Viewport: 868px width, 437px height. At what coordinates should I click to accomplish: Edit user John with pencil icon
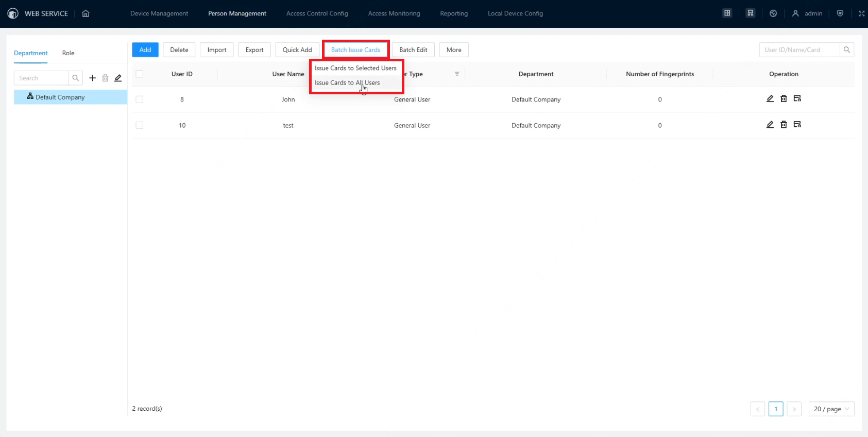point(770,98)
